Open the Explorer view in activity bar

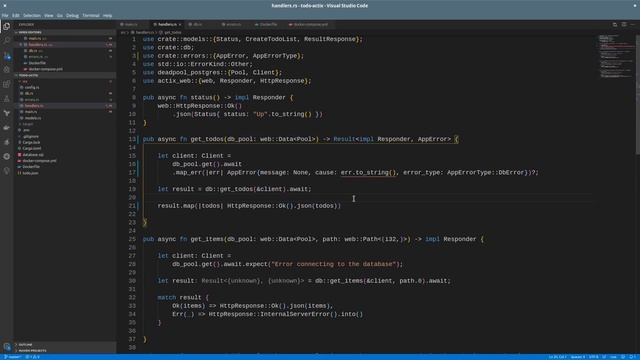point(7,27)
